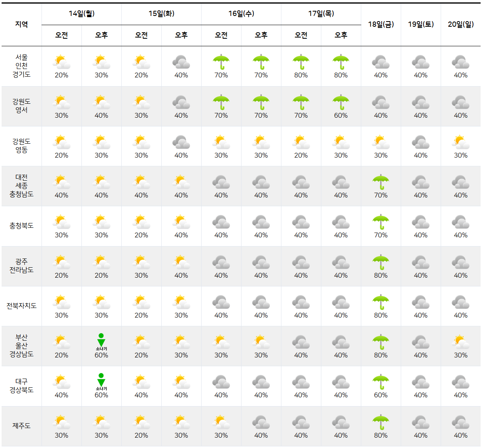Image resolution: width=483 pixels, height=448 pixels.
Task: Click the 제주도 region label
Action: [x=22, y=426]
